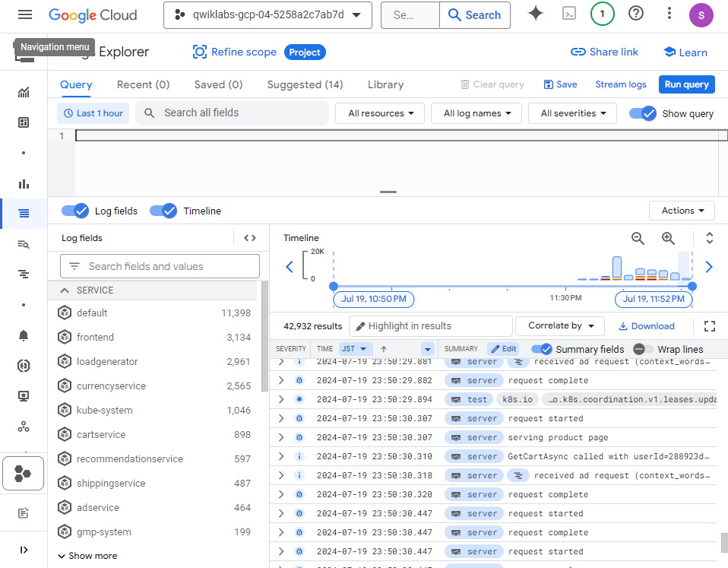Click the Log fields list scrollbar
The height and width of the screenshot is (568, 728).
point(264,336)
